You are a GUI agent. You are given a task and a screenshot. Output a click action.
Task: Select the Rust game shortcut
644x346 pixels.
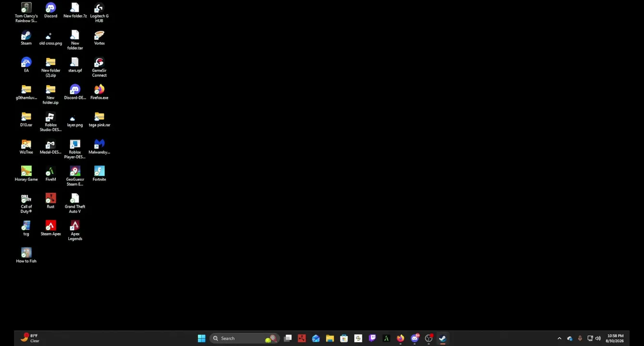coord(51,201)
